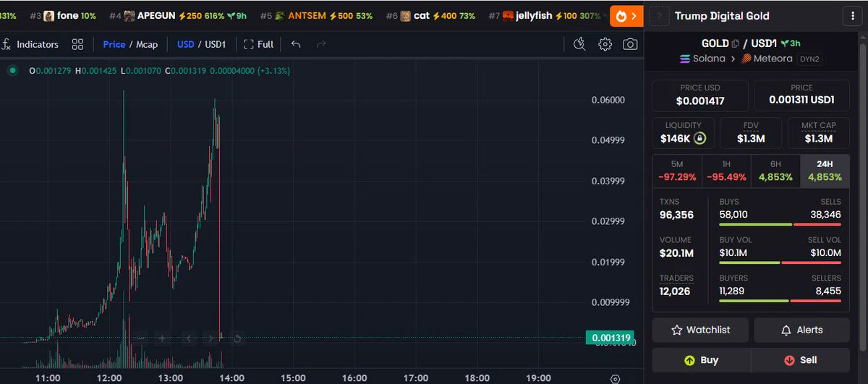Select the 24H timeframe stats tab
The width and height of the screenshot is (868, 384).
(825, 171)
